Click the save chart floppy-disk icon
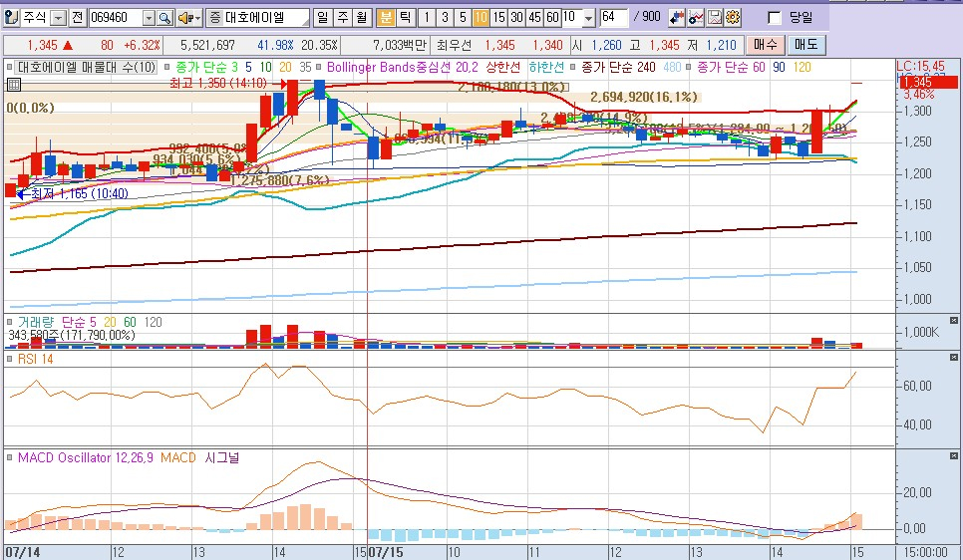 click(x=715, y=18)
